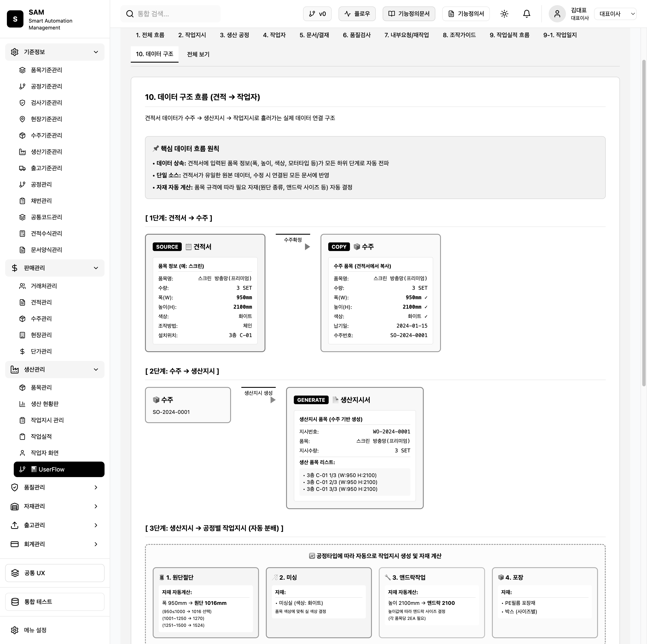Open 메뉴 설정 gear at bottom
Screen dimensions: 647x644
click(x=35, y=630)
